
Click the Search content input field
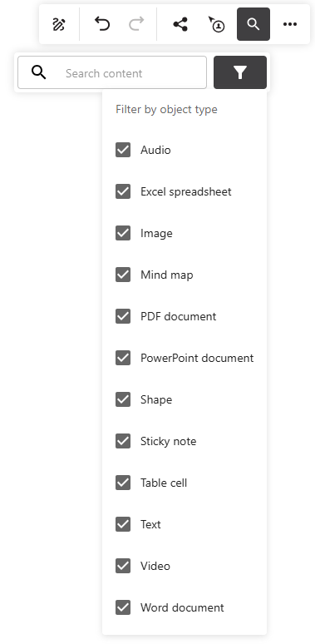112,72
